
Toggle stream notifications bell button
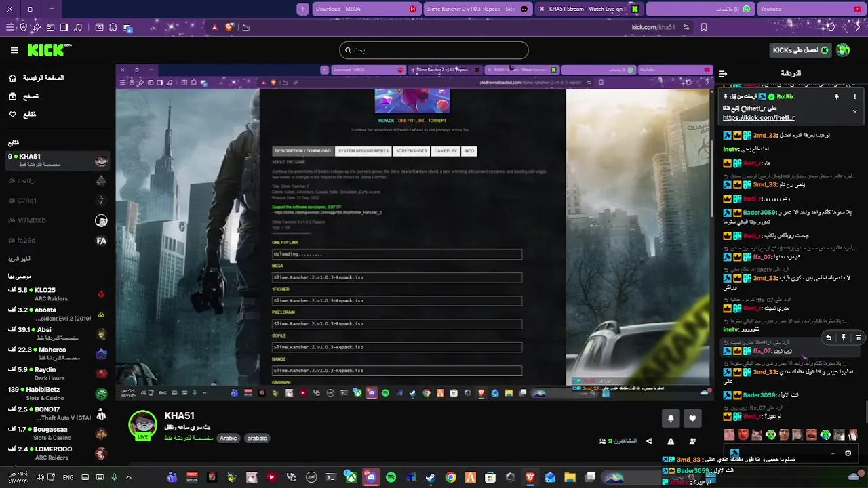point(671,418)
